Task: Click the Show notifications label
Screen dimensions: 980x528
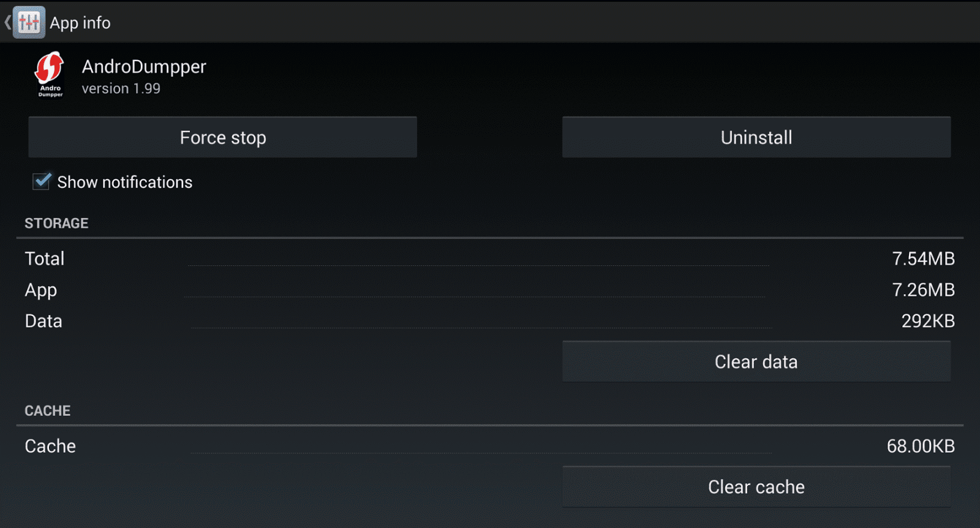Action: point(125,182)
